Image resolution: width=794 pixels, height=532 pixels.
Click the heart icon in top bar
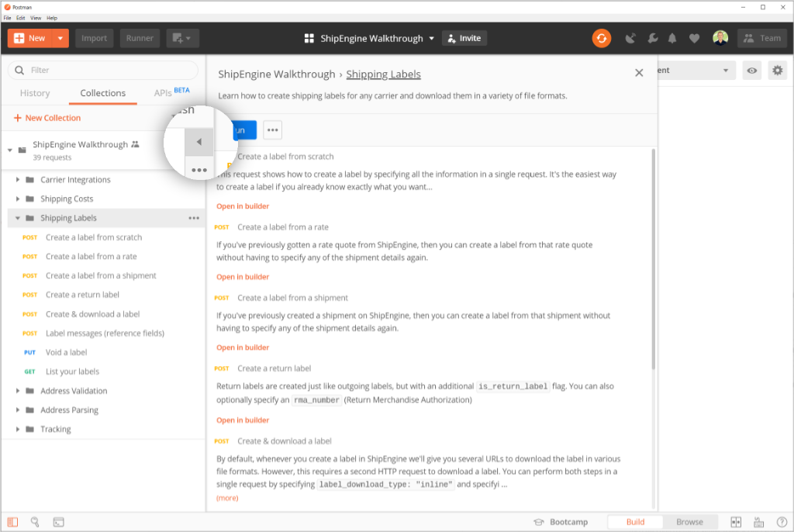(694, 38)
